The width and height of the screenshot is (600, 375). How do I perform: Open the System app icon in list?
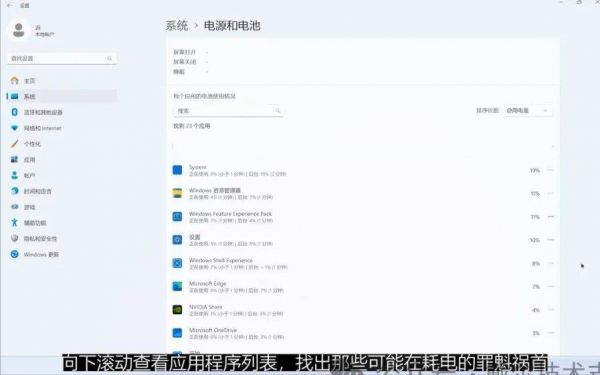click(x=177, y=170)
